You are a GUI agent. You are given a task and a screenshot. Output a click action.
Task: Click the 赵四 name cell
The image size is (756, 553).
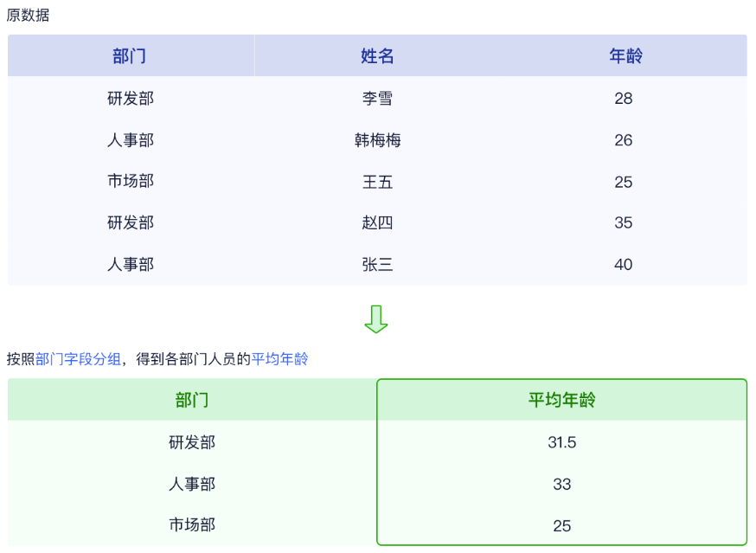point(377,223)
